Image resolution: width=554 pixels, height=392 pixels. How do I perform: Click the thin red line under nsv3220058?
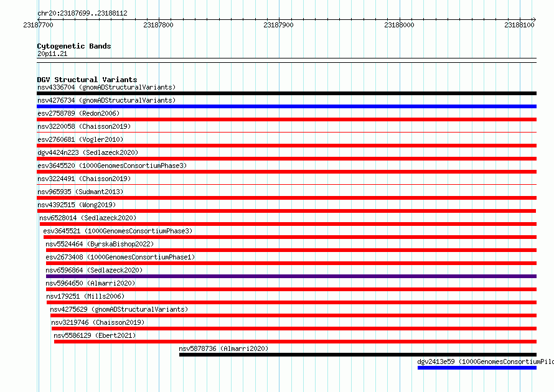(x=286, y=132)
